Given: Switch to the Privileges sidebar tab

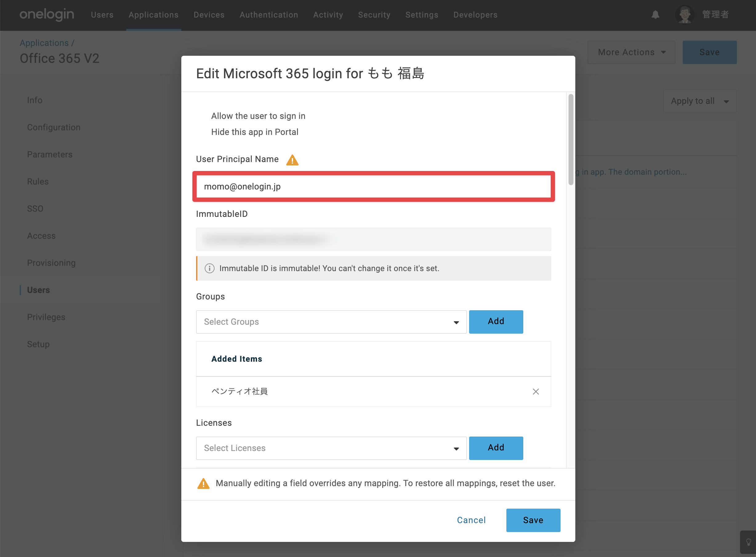Looking at the screenshot, I should pos(46,317).
